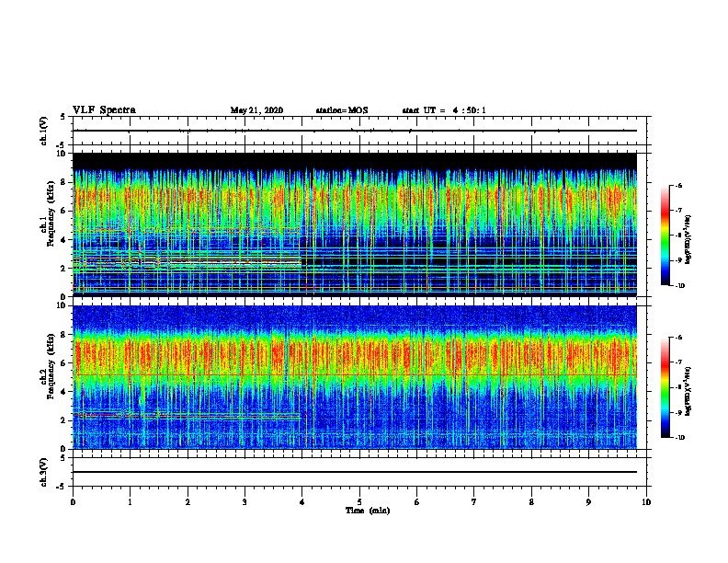Click the "start UT = 4 : 50: 1" text
The height and width of the screenshot is (563, 728).
click(444, 110)
